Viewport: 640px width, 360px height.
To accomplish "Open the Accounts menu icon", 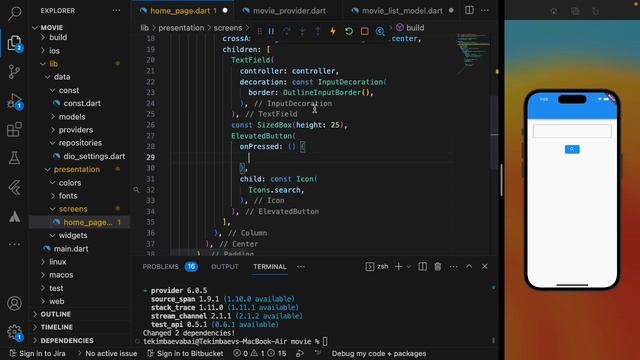I will coord(14,303).
